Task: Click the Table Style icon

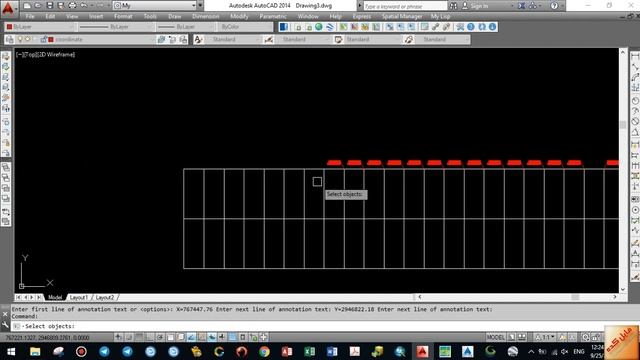Action: (338, 40)
